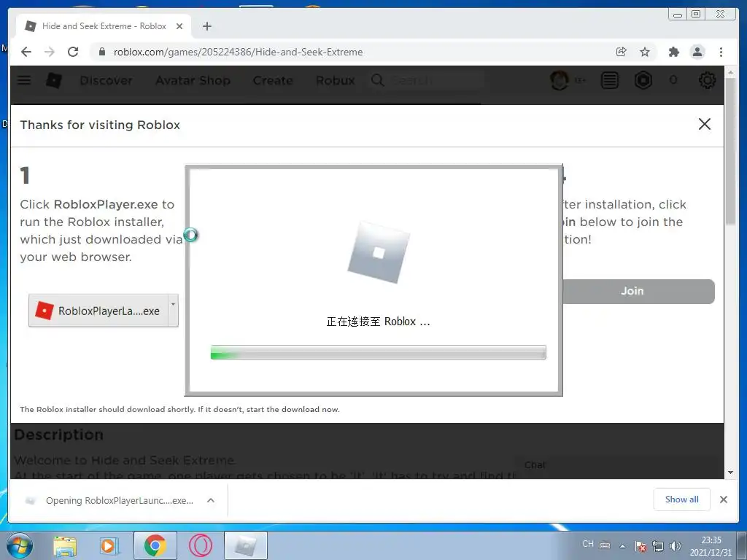Viewport: 747px width, 560px height.
Task: Click the gray Join button
Action: pos(638,291)
